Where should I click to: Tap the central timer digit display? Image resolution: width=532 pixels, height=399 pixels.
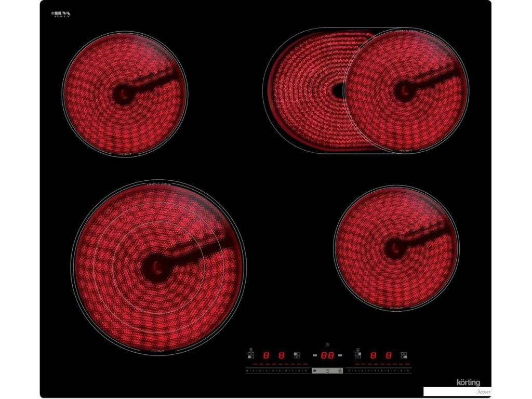pyautogui.click(x=327, y=356)
